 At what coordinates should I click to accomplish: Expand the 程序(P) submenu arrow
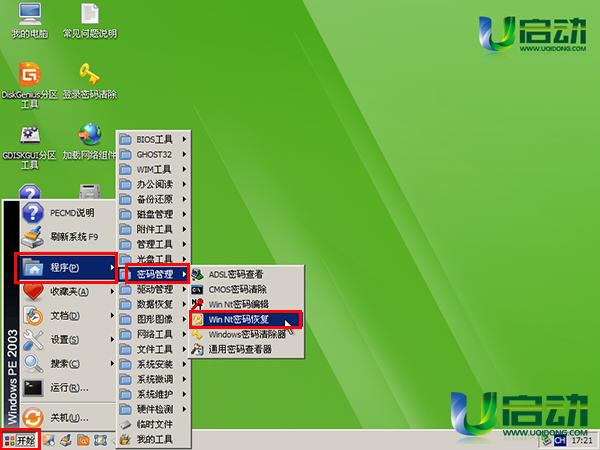pyautogui.click(x=112, y=267)
